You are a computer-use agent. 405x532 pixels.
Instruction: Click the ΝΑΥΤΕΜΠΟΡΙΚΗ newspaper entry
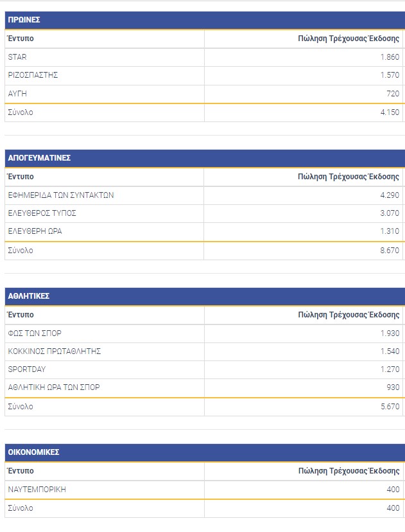[37, 490]
